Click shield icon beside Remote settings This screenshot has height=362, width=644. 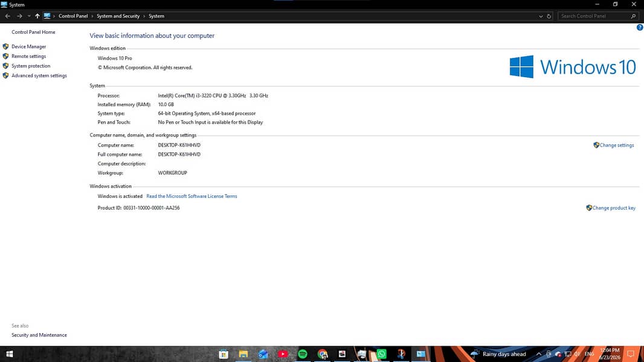pos(6,56)
